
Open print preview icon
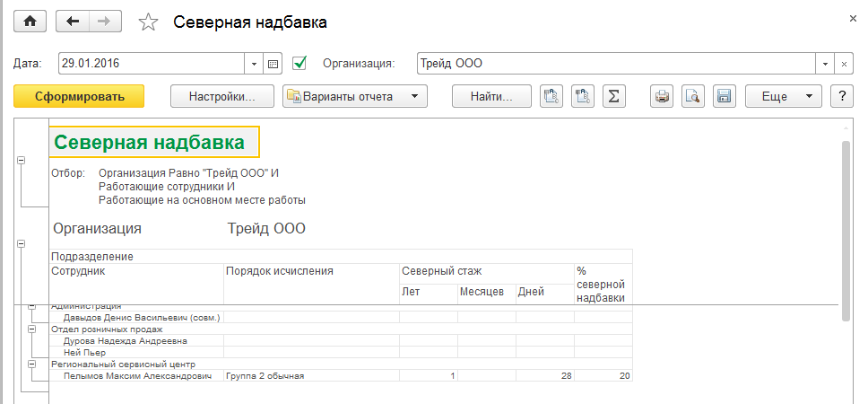point(692,96)
